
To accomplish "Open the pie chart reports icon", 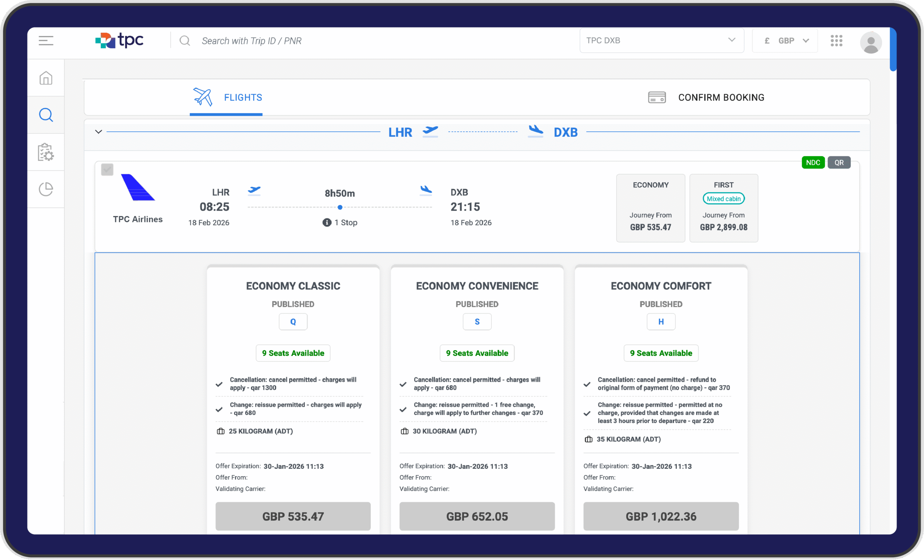I will coord(46,189).
